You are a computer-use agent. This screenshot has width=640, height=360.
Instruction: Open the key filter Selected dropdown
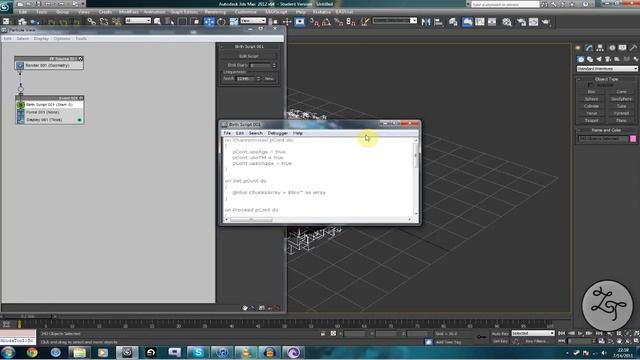(533, 333)
